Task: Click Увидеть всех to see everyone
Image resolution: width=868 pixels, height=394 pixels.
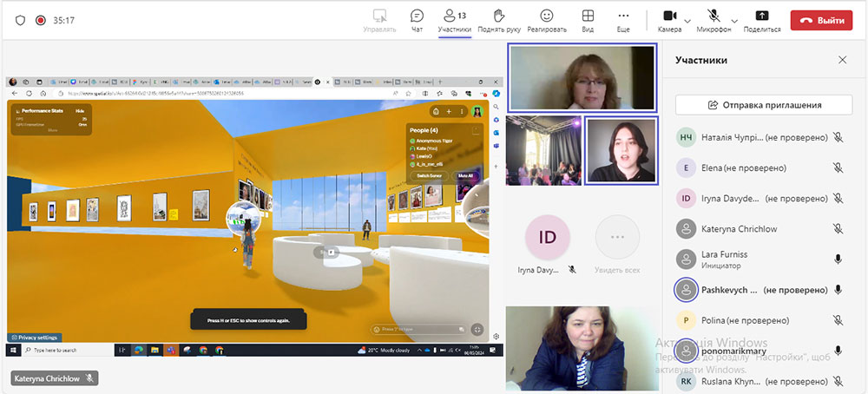Action: coord(617,245)
